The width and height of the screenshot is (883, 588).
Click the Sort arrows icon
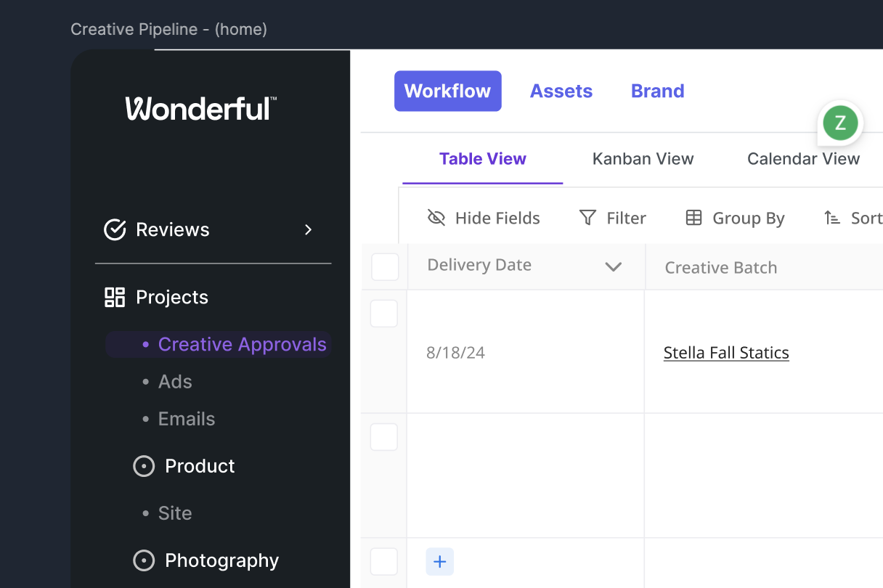832,218
